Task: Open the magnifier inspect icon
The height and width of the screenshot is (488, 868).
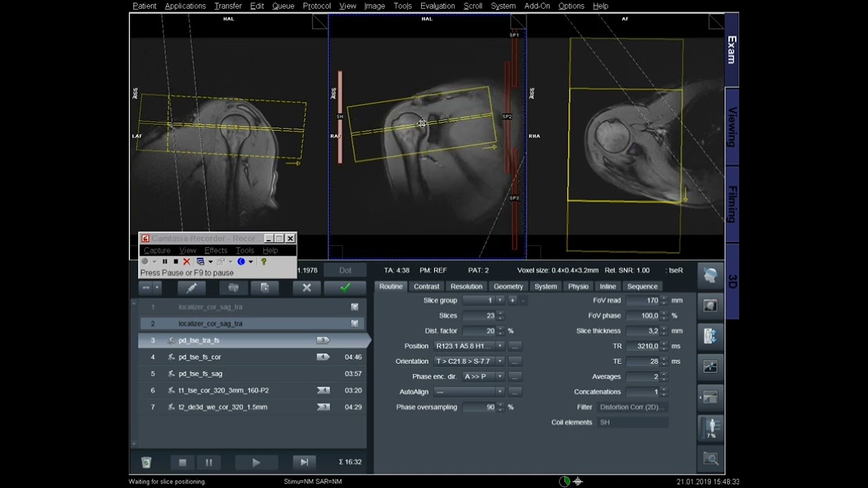Action: [710, 459]
